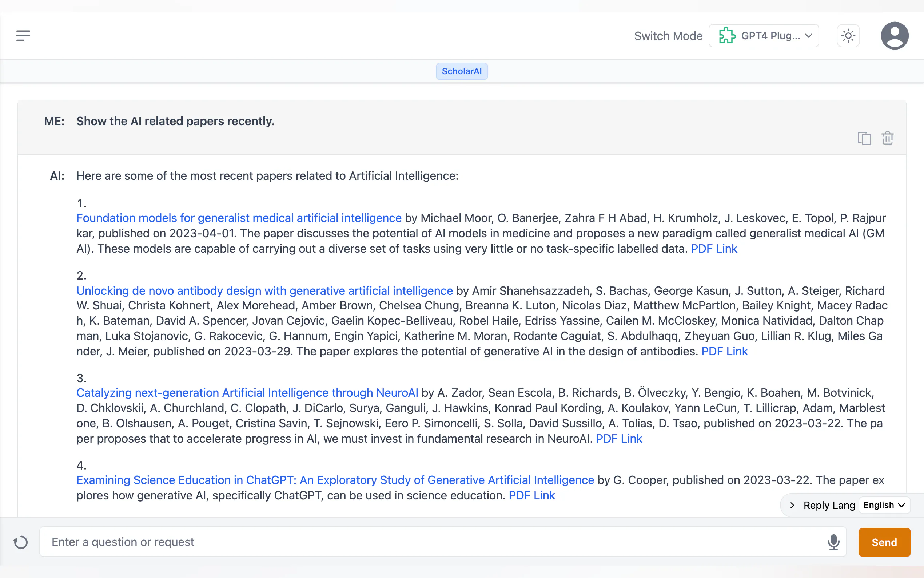Image resolution: width=924 pixels, height=578 pixels.
Task: Open the Unlocking de novo antibody design link
Action: tap(264, 290)
